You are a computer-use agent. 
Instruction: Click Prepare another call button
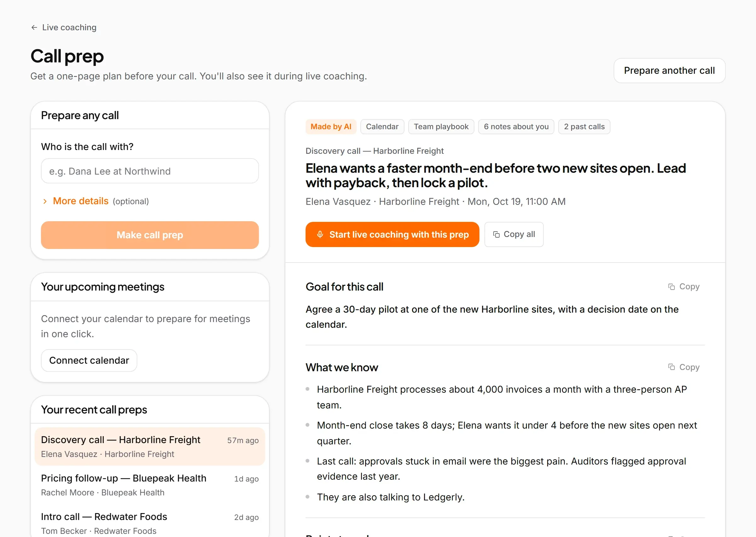pyautogui.click(x=669, y=70)
